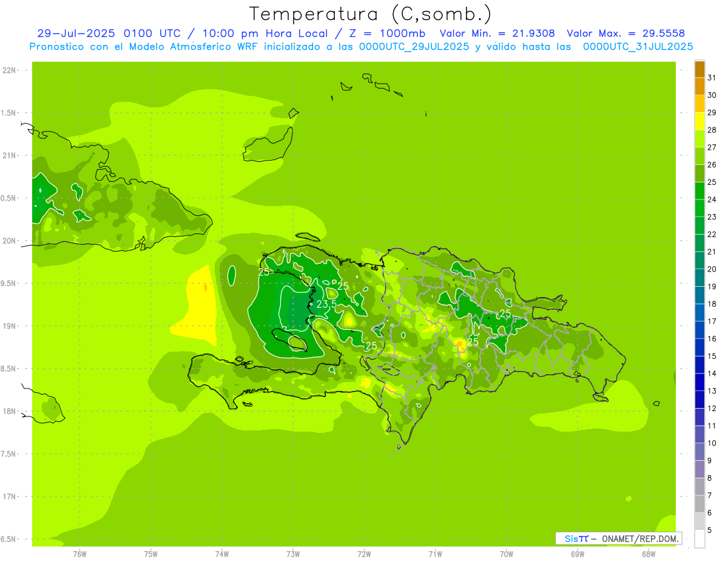This screenshot has height=562, width=728.
Task: Click the longitude axis label "69W"
Action: [578, 554]
